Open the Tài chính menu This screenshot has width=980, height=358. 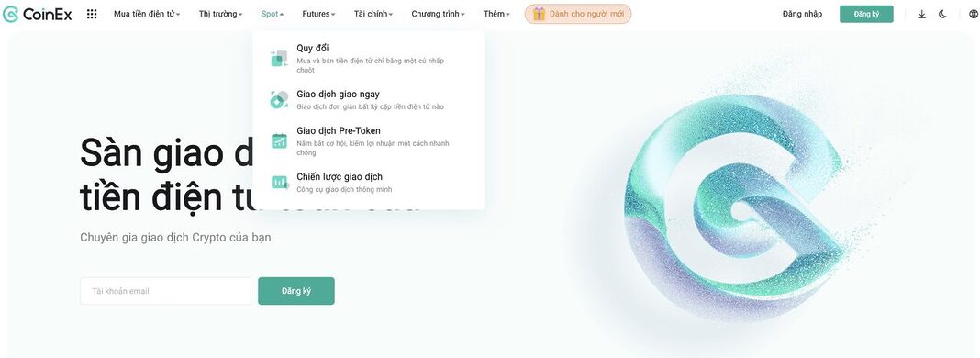[x=373, y=14]
